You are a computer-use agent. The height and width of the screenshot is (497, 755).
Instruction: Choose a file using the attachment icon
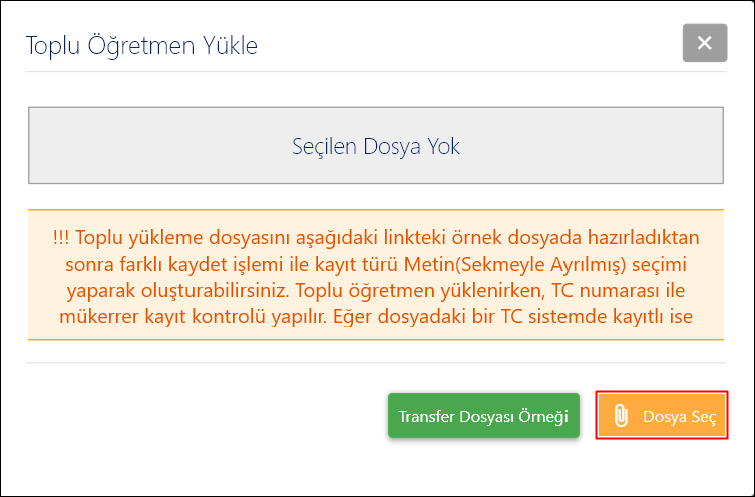coord(620,416)
